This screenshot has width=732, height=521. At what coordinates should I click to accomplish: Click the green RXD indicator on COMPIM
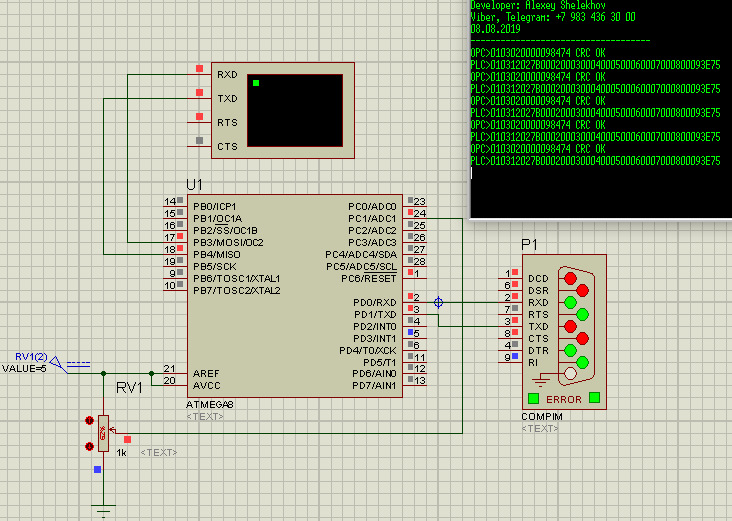[570, 302]
